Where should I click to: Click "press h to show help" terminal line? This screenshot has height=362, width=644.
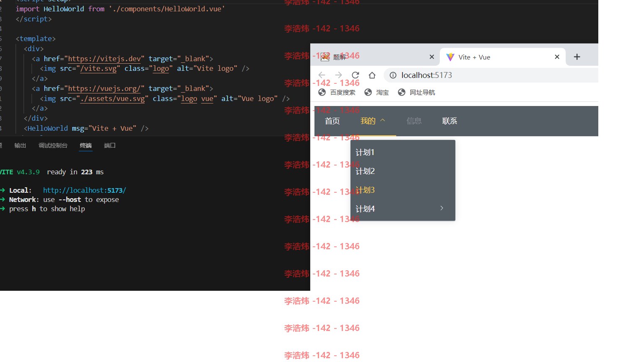(47, 209)
